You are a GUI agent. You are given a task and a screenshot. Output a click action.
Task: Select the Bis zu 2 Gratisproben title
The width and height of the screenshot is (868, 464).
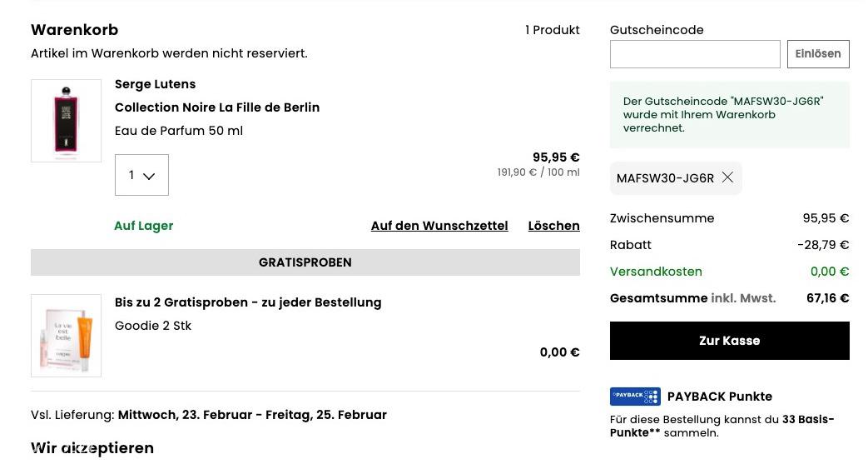click(248, 302)
